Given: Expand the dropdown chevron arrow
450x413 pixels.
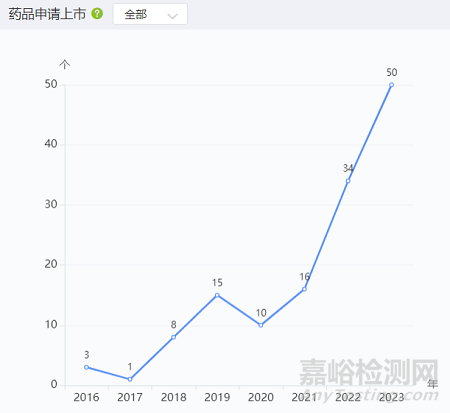Looking at the screenshot, I should click(x=172, y=16).
